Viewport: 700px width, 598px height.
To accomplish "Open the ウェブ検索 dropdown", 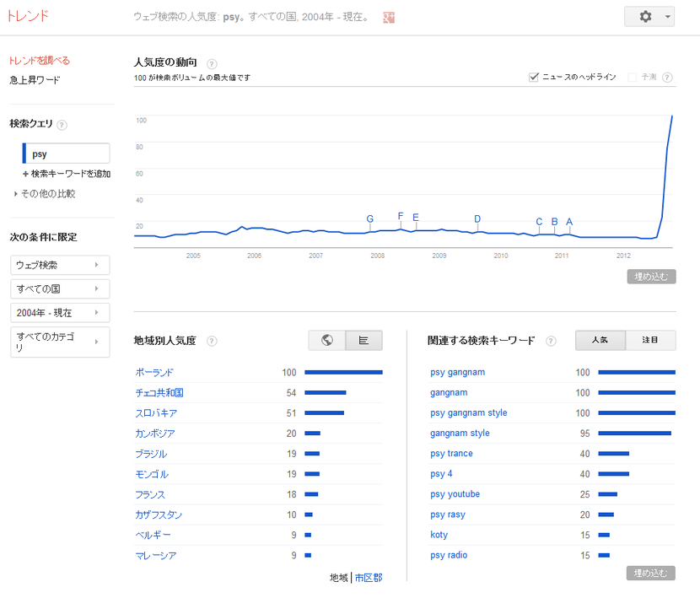I will 60,265.
